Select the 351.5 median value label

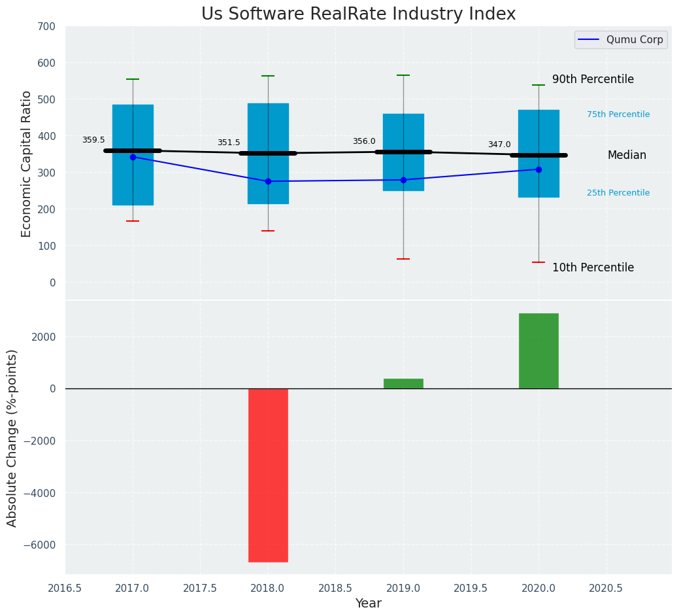pyautogui.click(x=229, y=143)
